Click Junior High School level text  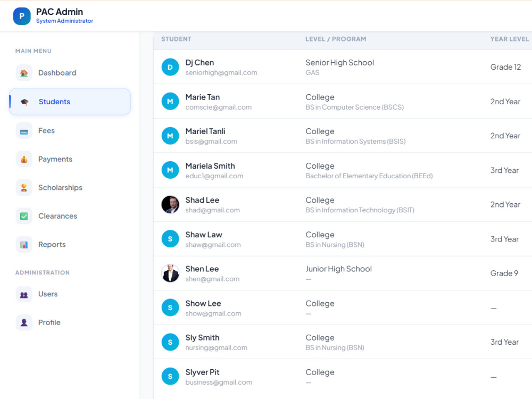[338, 269]
